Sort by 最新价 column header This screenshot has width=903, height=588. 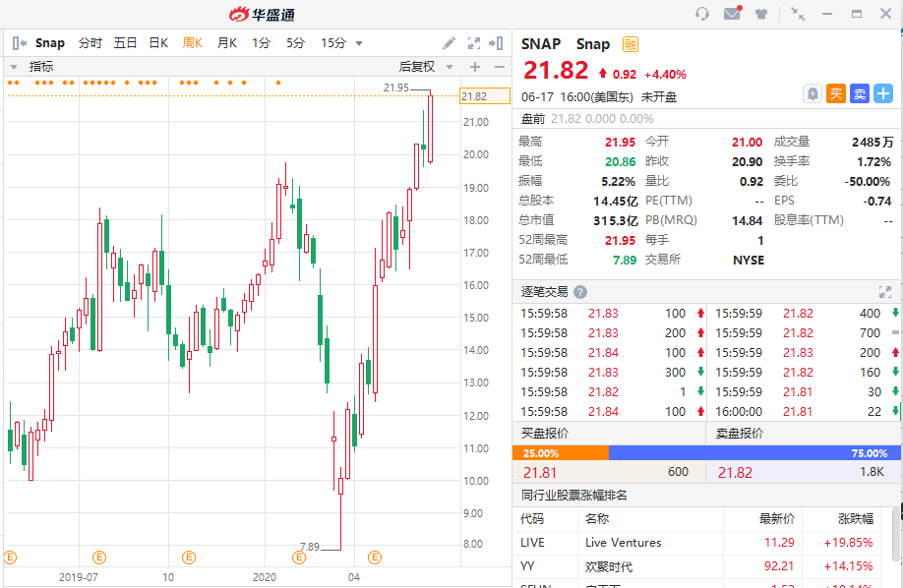click(x=776, y=519)
